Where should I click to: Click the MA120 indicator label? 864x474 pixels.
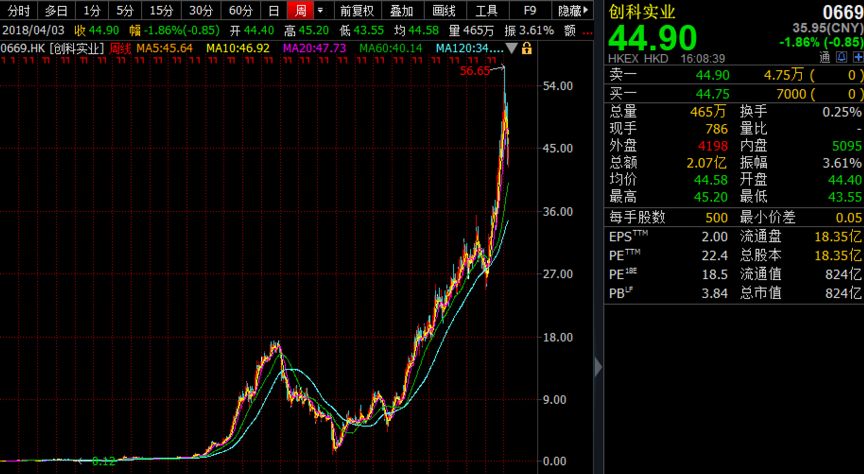[469, 49]
